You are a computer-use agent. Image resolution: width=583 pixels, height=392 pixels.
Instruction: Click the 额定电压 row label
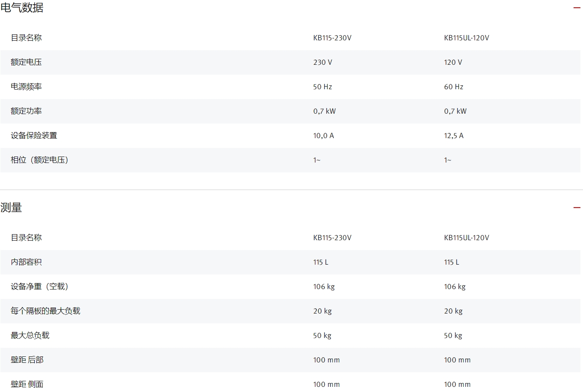coord(26,62)
